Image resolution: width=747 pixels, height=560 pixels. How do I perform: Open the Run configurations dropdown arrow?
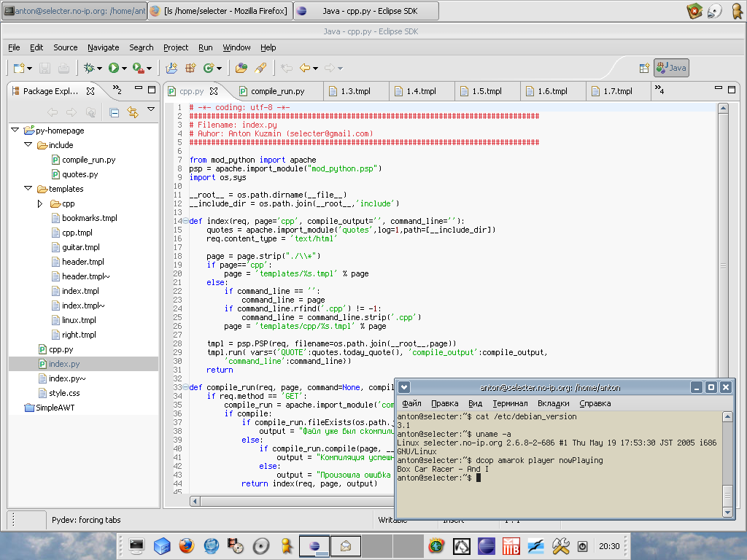click(124, 69)
